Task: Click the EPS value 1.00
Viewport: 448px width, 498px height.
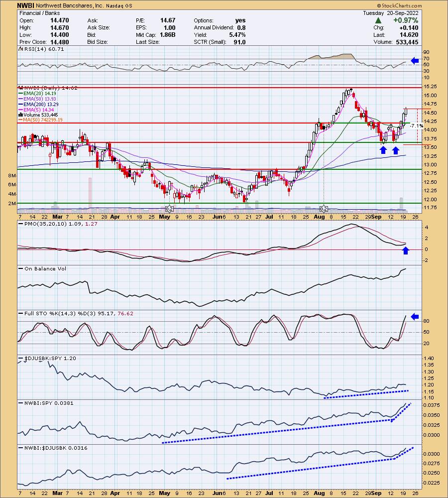Action: tap(170, 27)
